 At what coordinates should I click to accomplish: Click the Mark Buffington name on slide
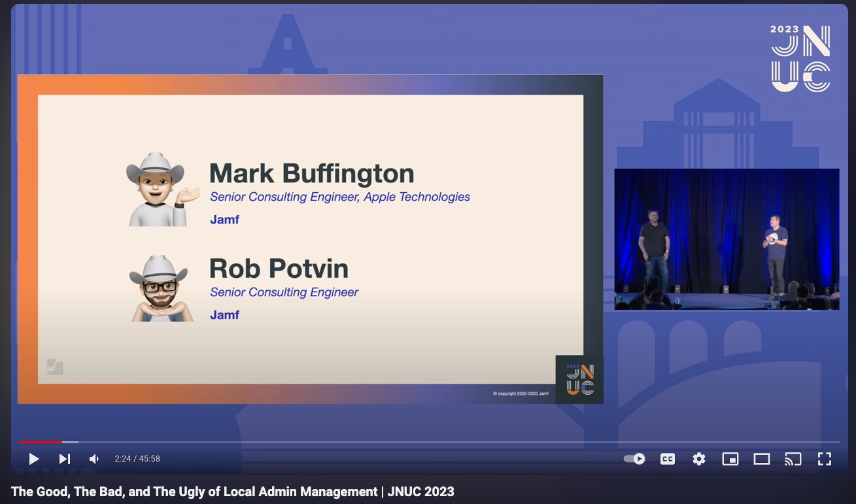pos(312,173)
